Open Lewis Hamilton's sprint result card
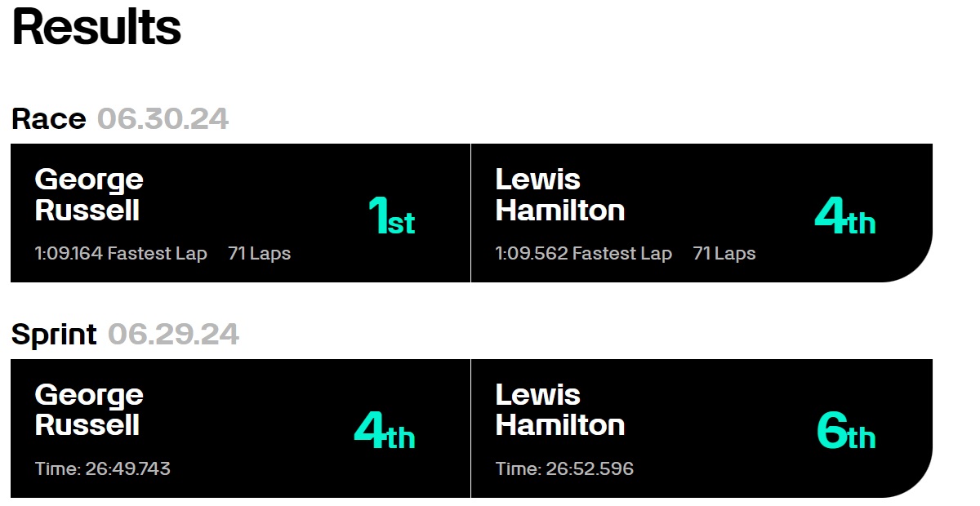980x506 pixels. tap(702, 428)
